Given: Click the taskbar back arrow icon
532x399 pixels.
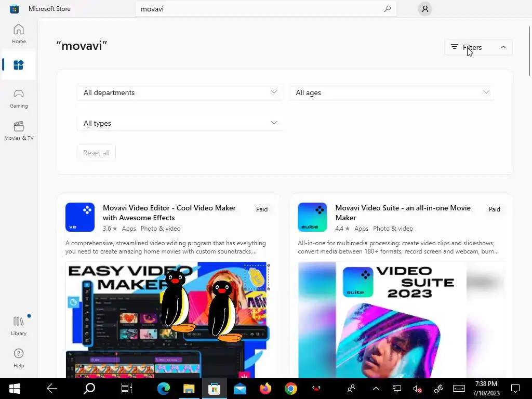Looking at the screenshot, I should coord(52,389).
